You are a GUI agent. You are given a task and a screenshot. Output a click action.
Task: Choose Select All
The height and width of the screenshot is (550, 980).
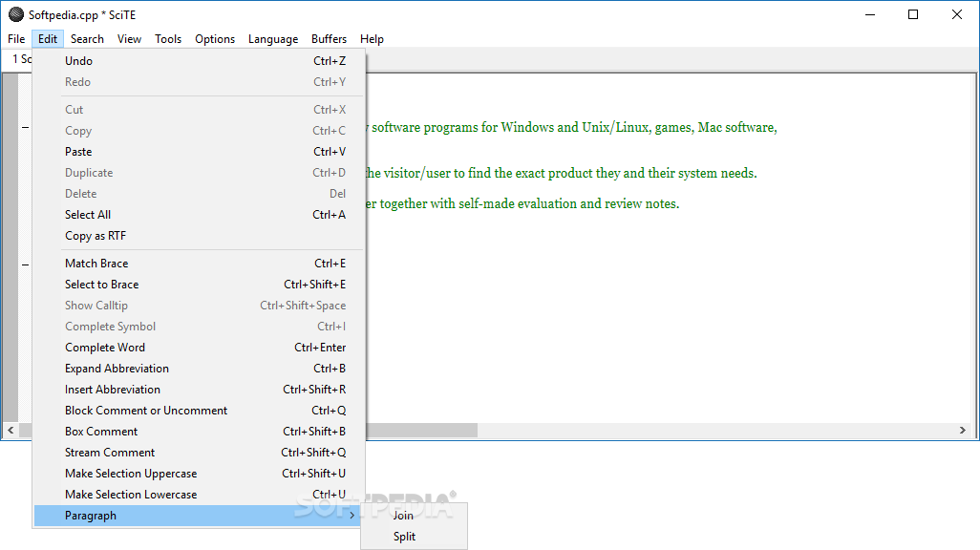[x=199, y=215]
